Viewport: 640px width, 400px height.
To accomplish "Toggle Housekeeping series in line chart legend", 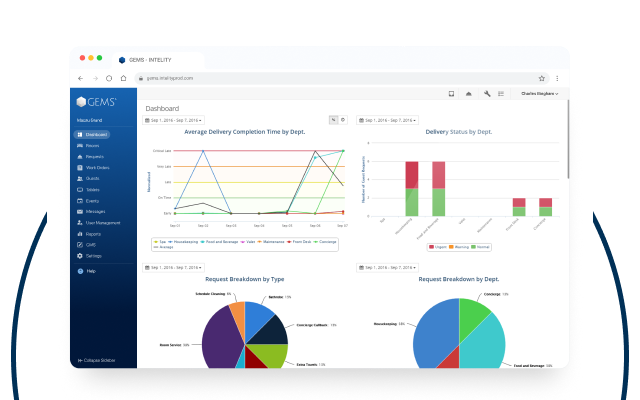I will click(183, 242).
